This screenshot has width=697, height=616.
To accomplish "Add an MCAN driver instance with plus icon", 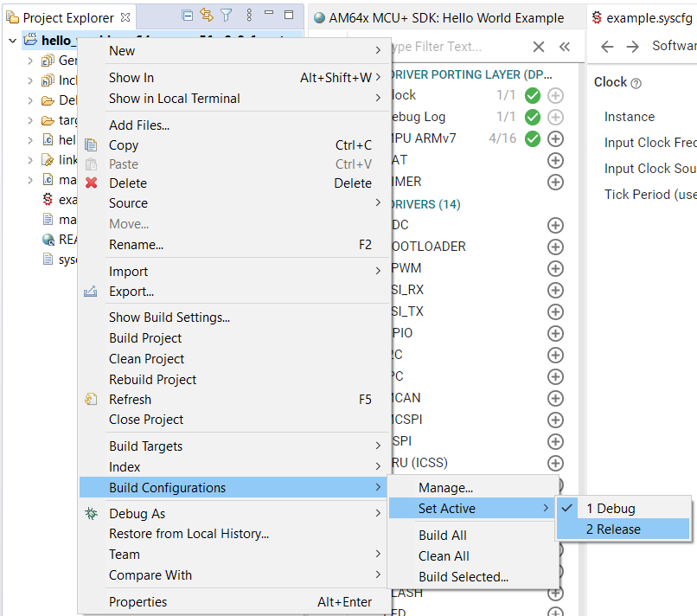I will tap(555, 398).
